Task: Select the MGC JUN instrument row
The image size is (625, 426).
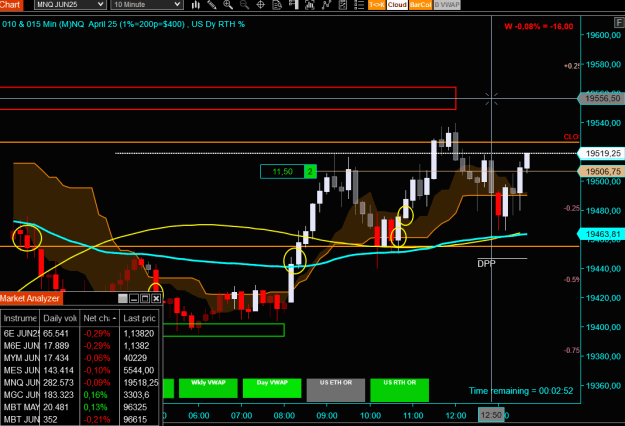Action: pyautogui.click(x=81, y=395)
